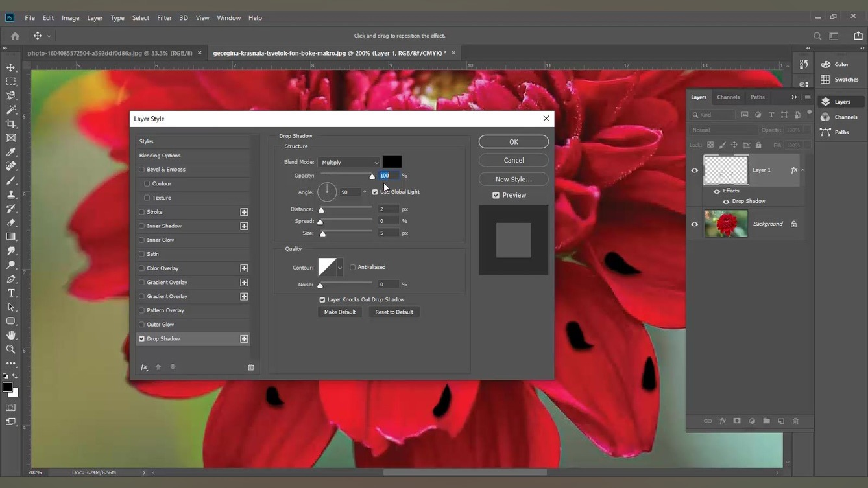
Task: Uncheck the Preview checkbox
Action: tap(496, 195)
